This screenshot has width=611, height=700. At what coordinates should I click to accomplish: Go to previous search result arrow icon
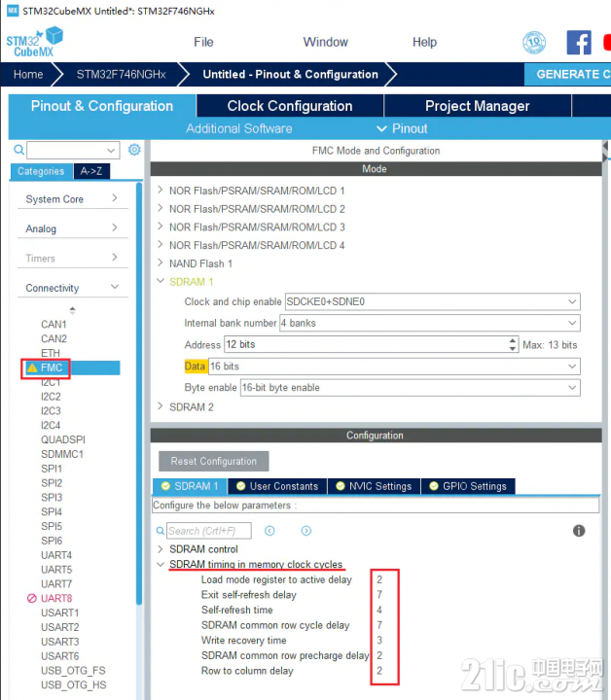click(x=270, y=531)
